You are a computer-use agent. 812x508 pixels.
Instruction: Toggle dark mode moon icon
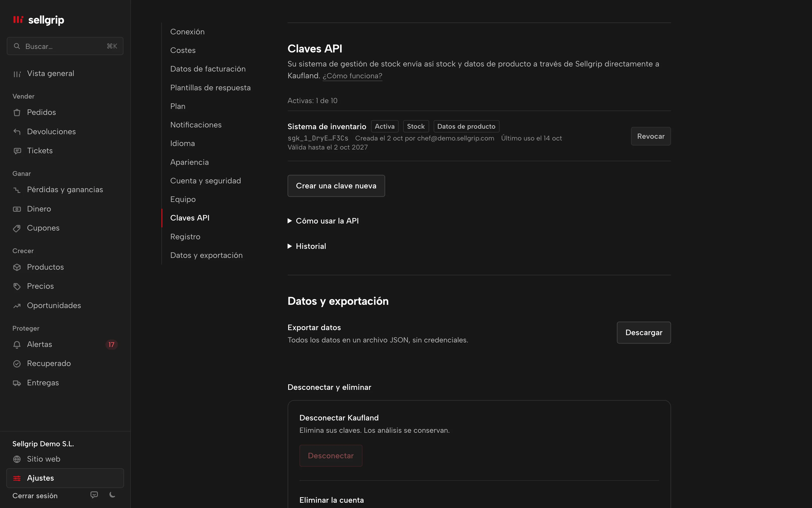(x=113, y=495)
